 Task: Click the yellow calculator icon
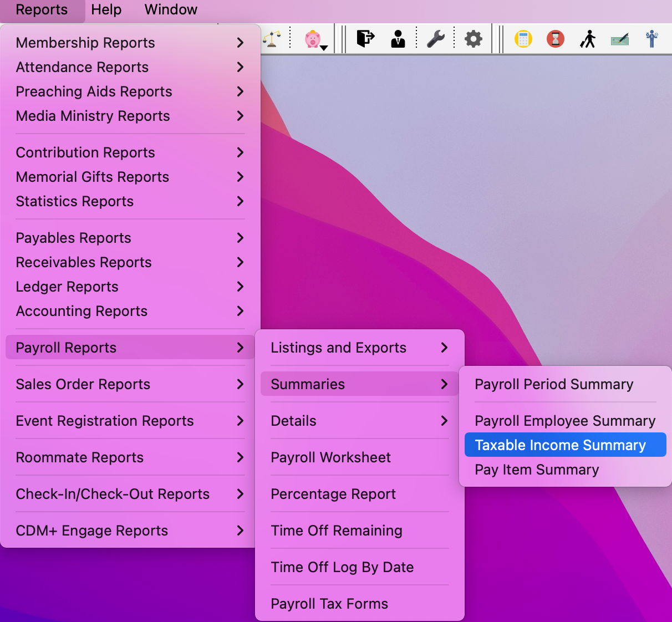tap(523, 39)
